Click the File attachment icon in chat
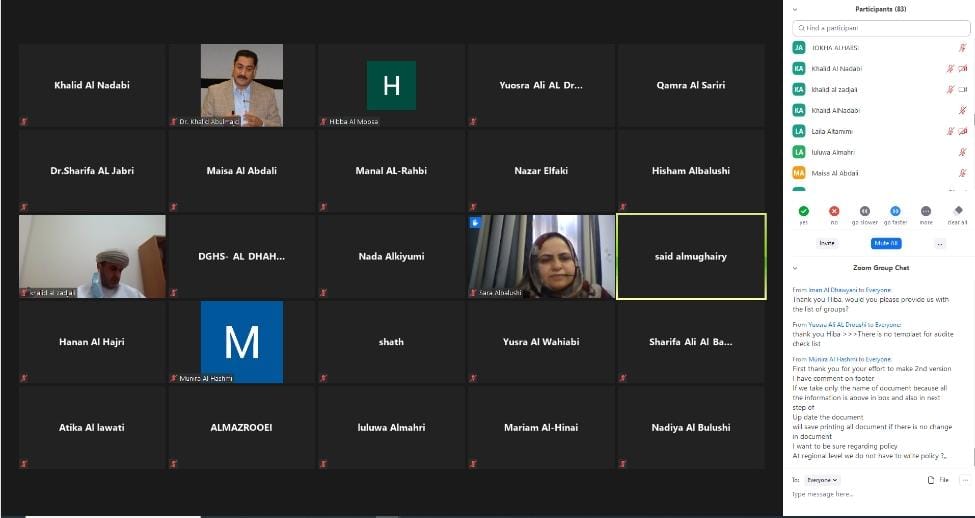975x518 pixels. (x=931, y=480)
